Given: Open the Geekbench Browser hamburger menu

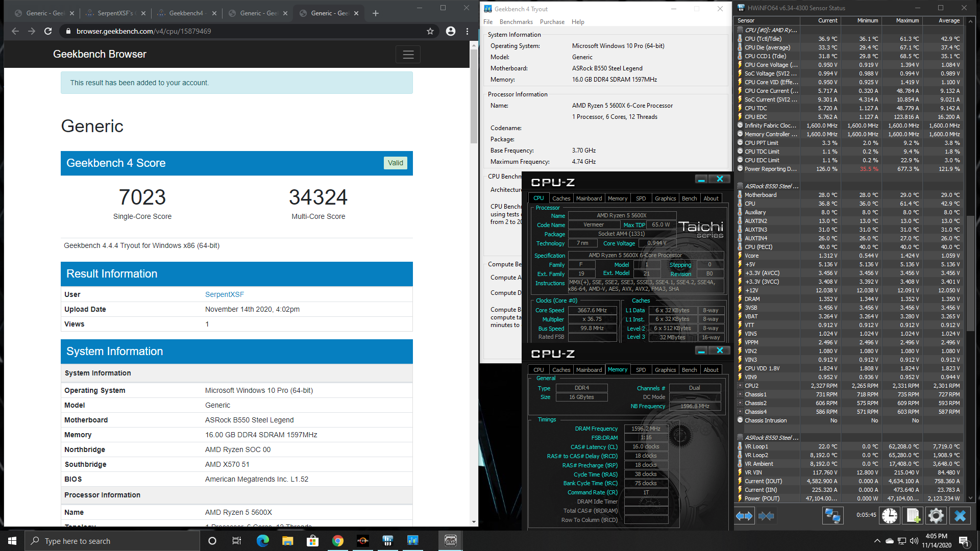Looking at the screenshot, I should coord(408,55).
